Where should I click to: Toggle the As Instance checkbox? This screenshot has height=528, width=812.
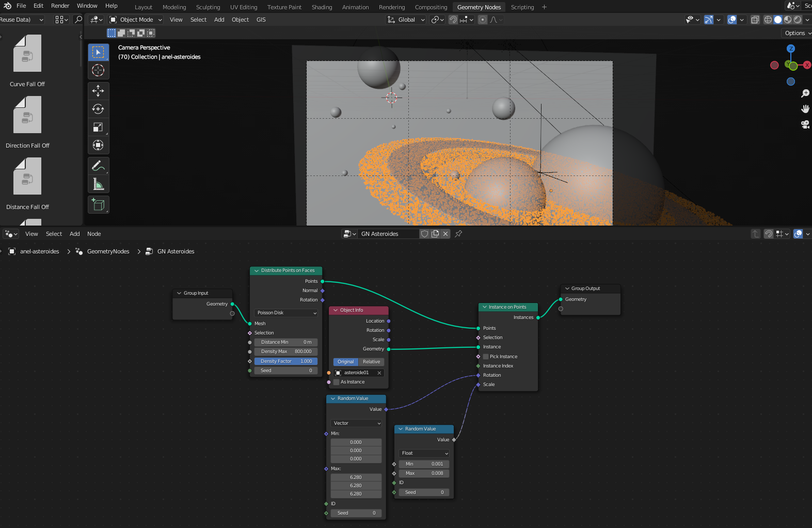point(337,382)
